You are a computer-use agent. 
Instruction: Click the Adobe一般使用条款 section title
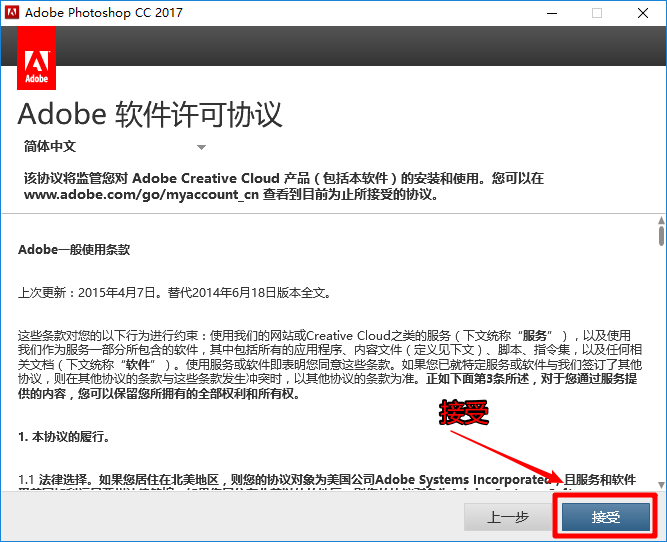click(x=74, y=249)
